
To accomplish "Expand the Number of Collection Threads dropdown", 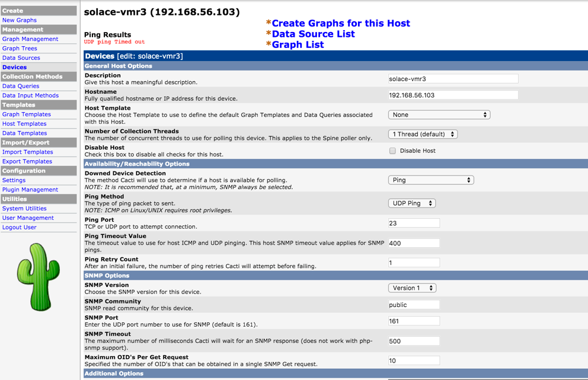I will [x=423, y=135].
